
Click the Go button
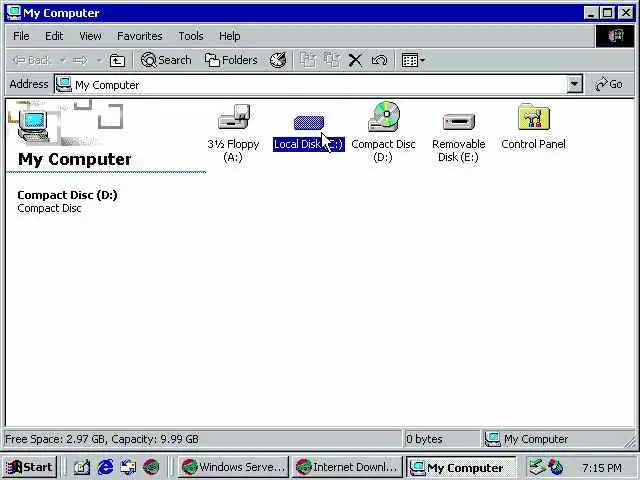(x=609, y=84)
